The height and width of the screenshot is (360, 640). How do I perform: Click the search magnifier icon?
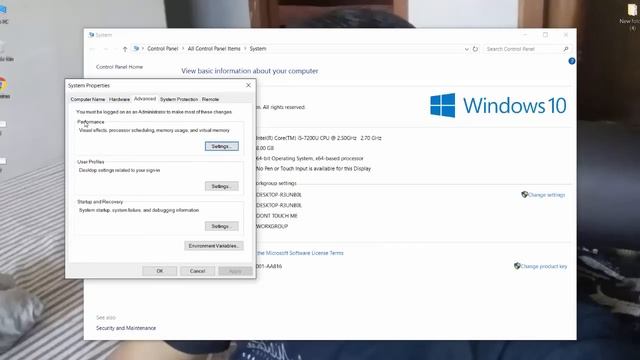[x=566, y=49]
